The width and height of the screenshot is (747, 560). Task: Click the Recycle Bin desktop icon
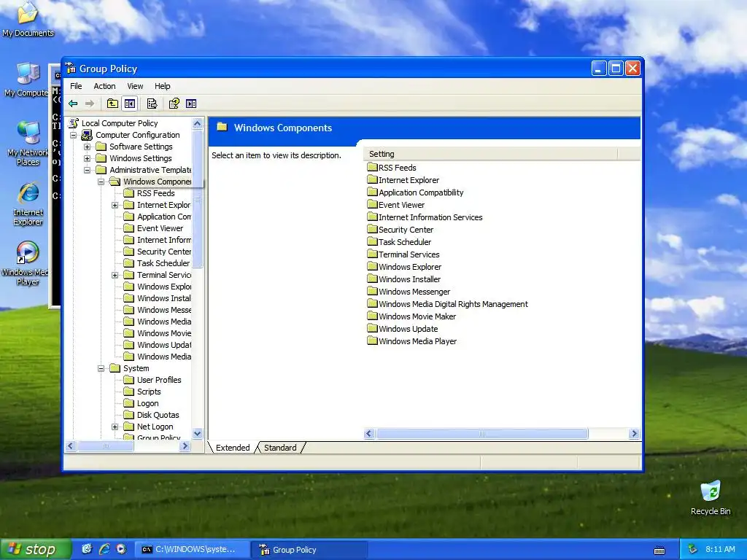pyautogui.click(x=711, y=497)
